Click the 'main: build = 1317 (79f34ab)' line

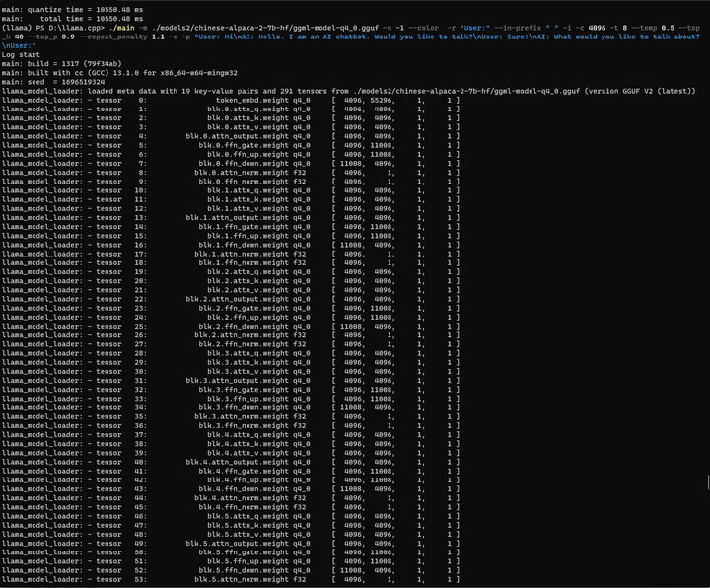click(61, 64)
